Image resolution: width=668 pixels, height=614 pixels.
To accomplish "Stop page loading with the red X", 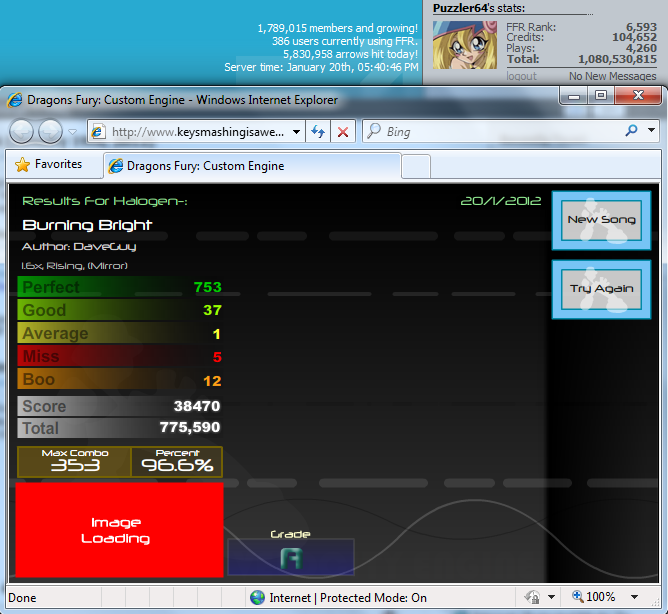I will click(x=343, y=131).
